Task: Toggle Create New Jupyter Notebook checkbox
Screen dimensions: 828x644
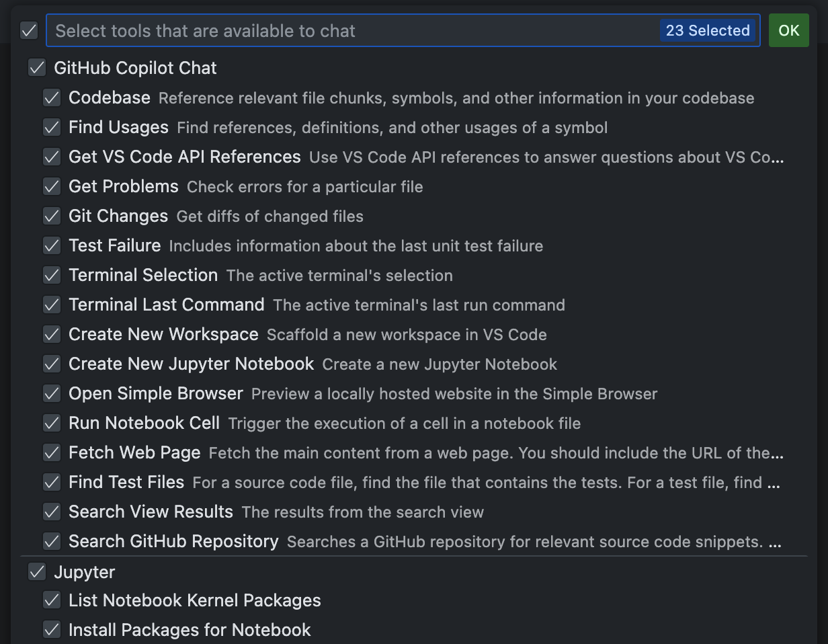Action: click(52, 364)
